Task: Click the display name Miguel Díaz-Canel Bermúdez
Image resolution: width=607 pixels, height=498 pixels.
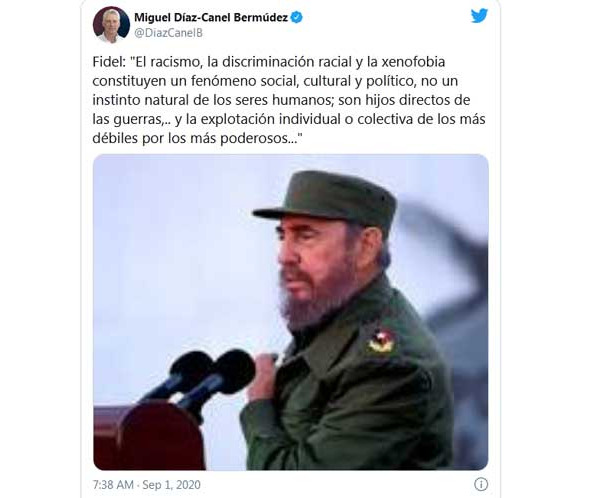Action: (x=211, y=17)
